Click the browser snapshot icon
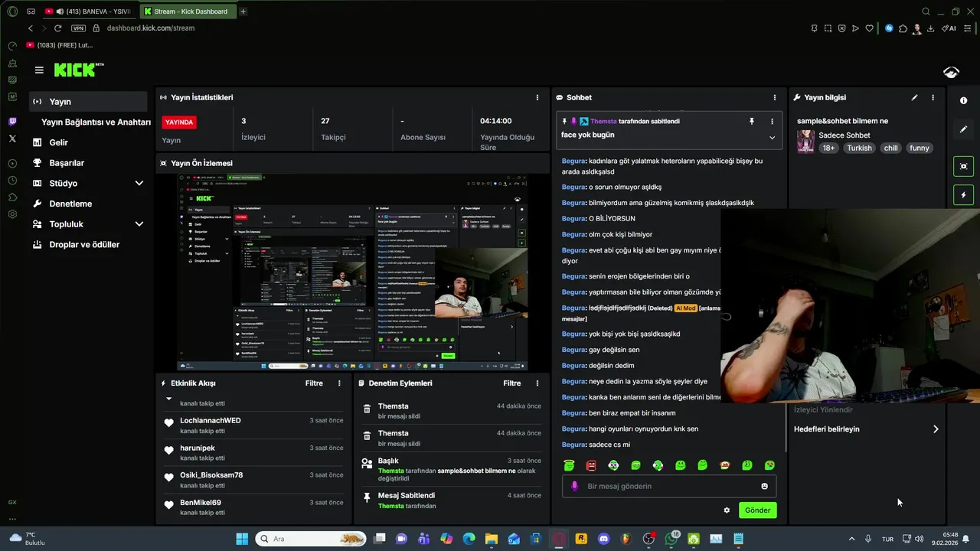980x551 pixels. click(x=828, y=28)
